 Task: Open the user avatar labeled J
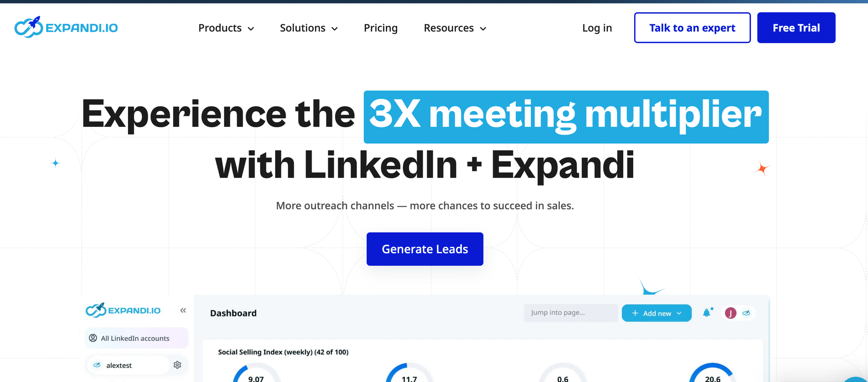[730, 313]
